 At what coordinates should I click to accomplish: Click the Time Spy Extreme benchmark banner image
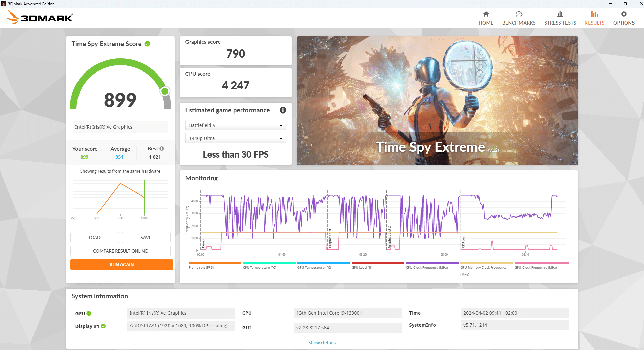pyautogui.click(x=437, y=101)
